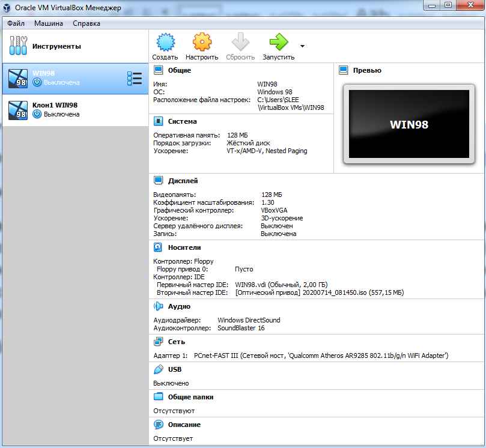Open the Файл menu

click(16, 23)
